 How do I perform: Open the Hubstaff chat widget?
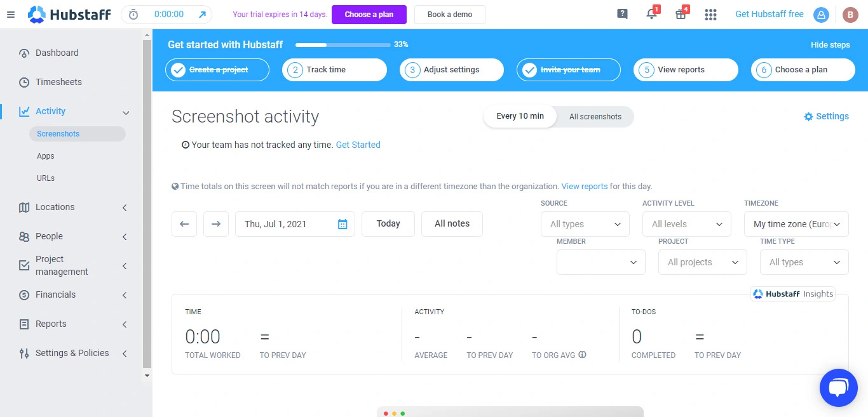pyautogui.click(x=838, y=387)
